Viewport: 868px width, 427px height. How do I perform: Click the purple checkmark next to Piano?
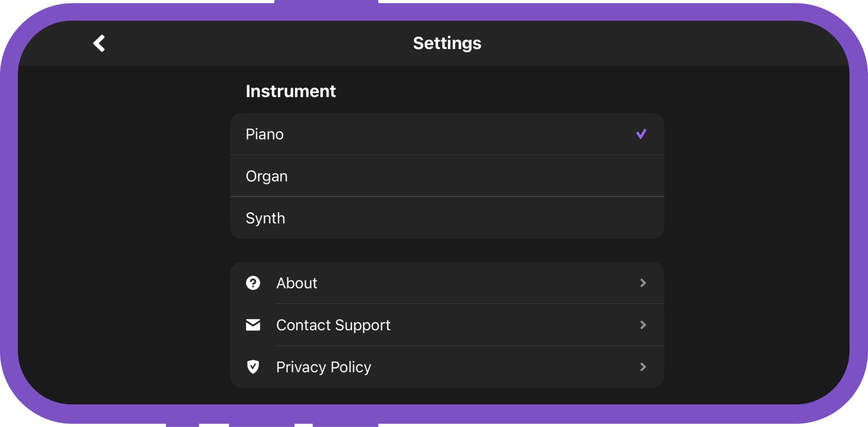(x=641, y=134)
